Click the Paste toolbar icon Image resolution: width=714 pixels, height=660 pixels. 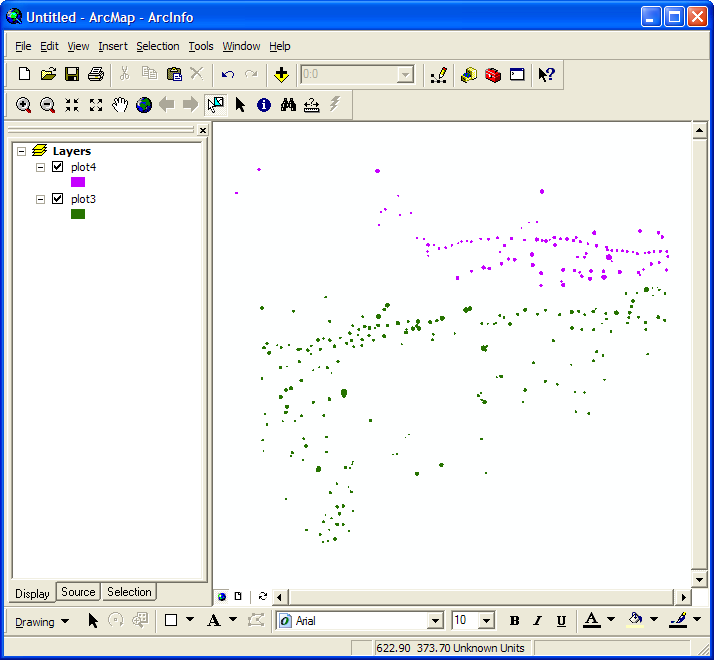point(173,74)
